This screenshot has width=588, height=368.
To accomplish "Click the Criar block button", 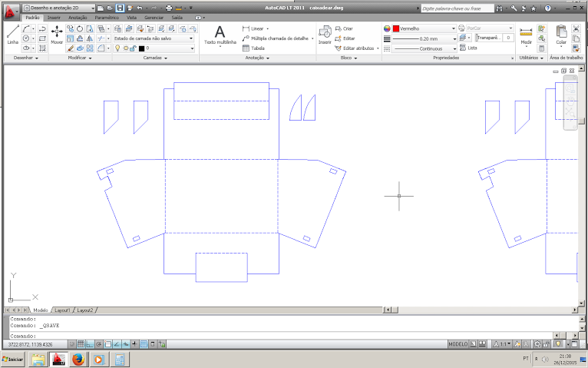I will (344, 28).
